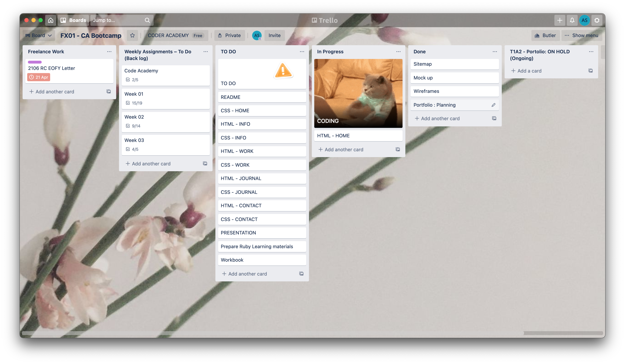The image size is (625, 364).
Task: Click Code Academy checklist badge 2/5
Action: (132, 80)
